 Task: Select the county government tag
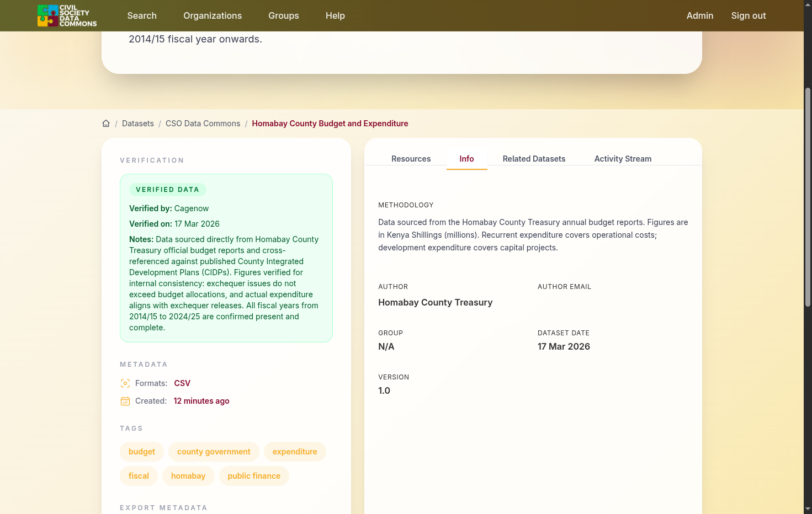214,452
